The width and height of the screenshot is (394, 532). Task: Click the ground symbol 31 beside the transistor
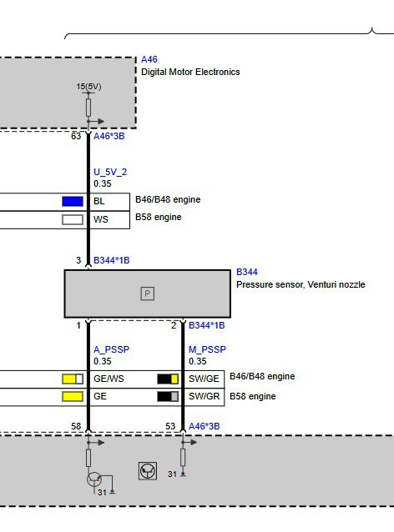(x=112, y=491)
